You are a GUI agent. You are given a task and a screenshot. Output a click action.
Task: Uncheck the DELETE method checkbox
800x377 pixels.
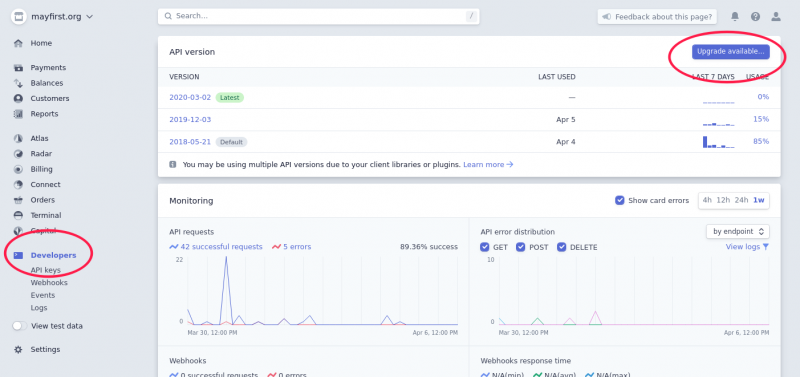561,247
